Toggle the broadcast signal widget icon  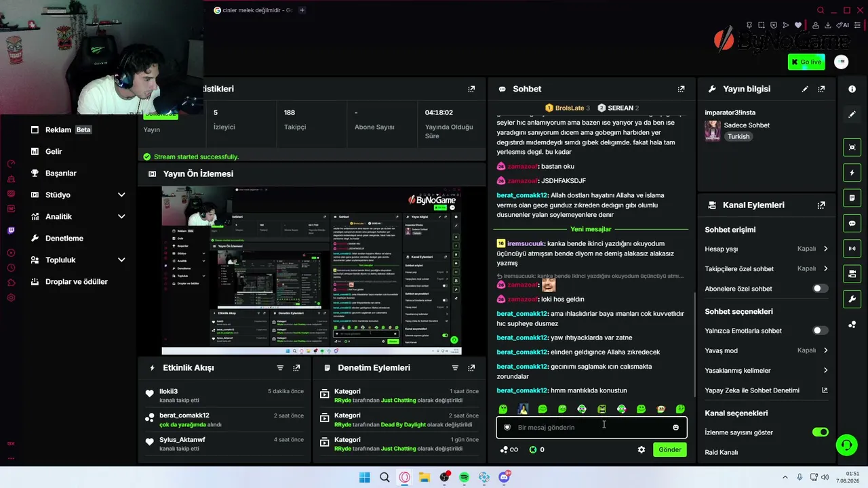852,248
